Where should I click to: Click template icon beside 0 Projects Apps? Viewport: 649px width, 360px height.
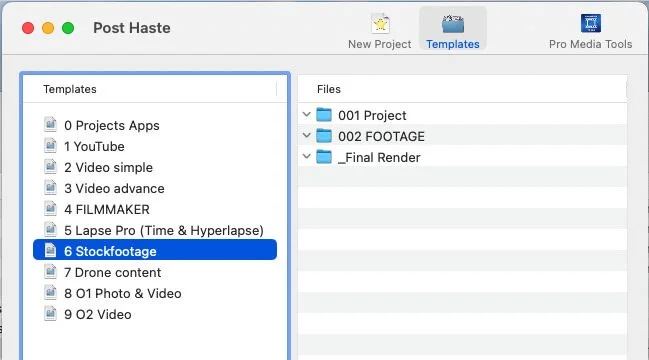(50, 124)
